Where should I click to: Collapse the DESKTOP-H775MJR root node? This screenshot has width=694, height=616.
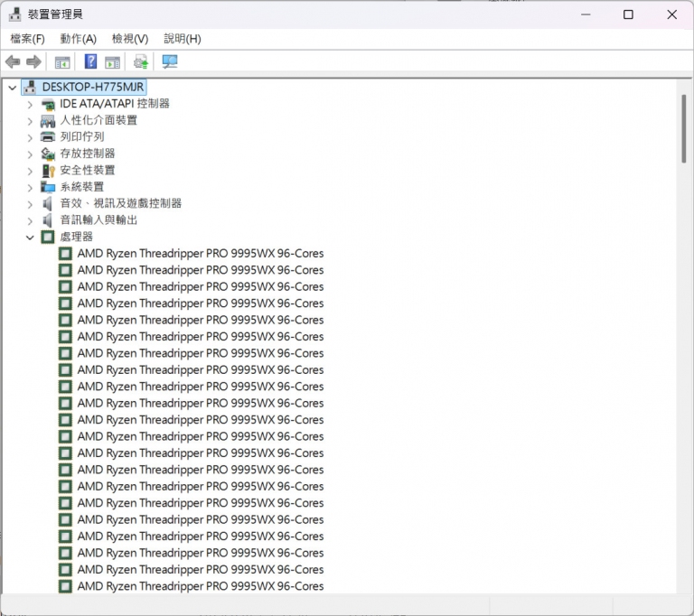point(12,87)
